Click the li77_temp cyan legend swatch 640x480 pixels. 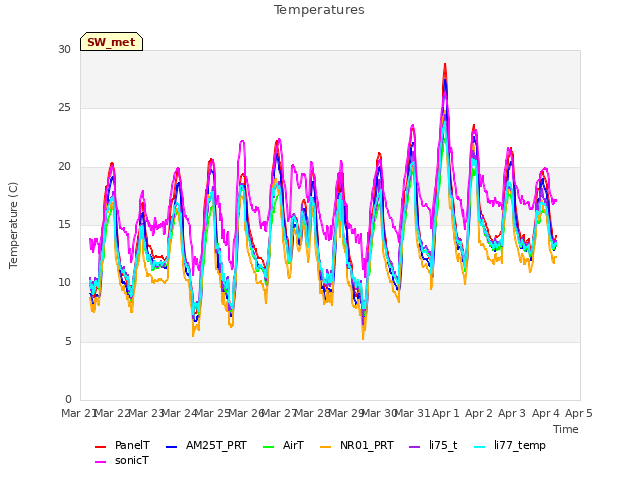[x=480, y=447]
